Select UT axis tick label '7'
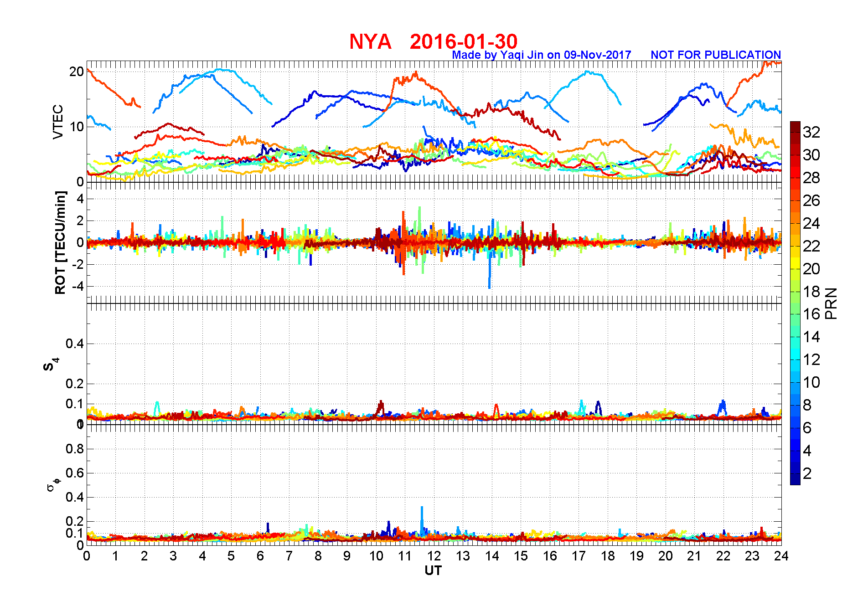Image resolution: width=868 pixels, height=606 pixels. (289, 556)
